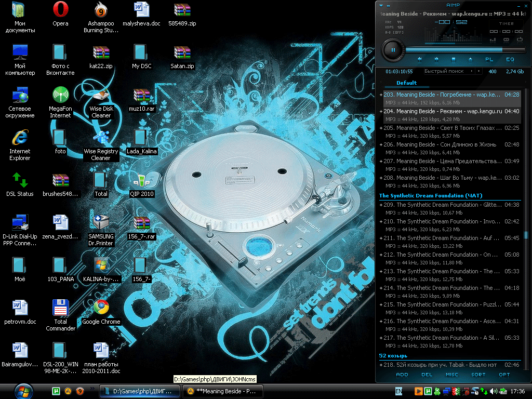532x399 pixels.
Task: Toggle the playlist with the PL button
Action: point(489,59)
